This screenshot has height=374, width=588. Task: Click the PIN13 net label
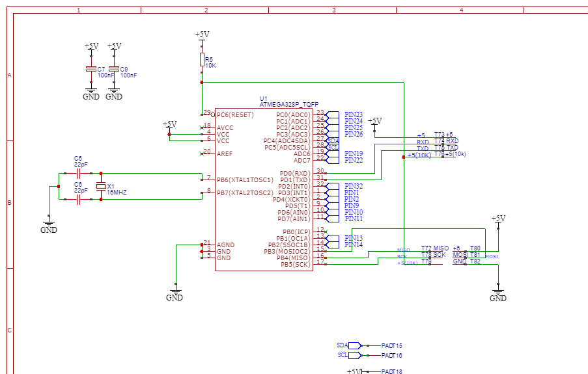(x=354, y=238)
